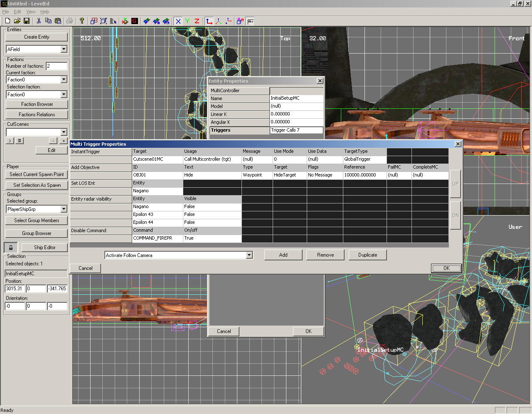Open the CutScenes combo box
The width and height of the screenshot is (532, 414).
tap(64, 132)
